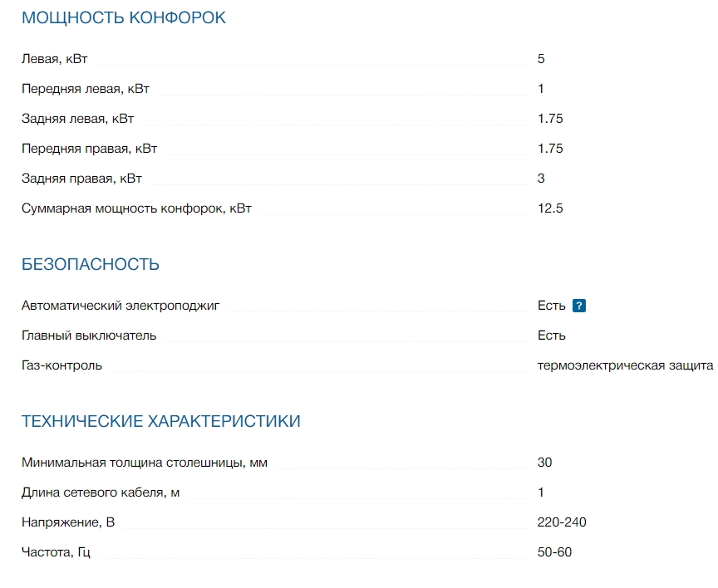This screenshot has height=588, width=718.
Task: Click the "Газ-контроль" label
Action: [x=62, y=365]
